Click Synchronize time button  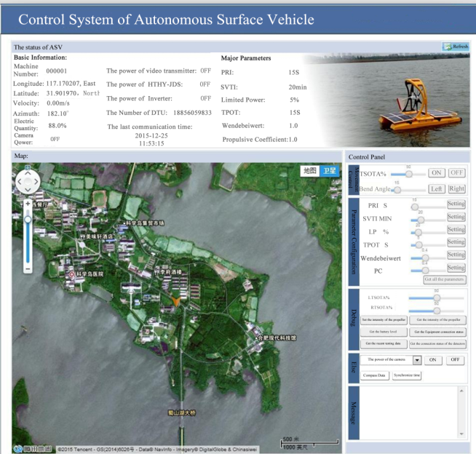407,375
